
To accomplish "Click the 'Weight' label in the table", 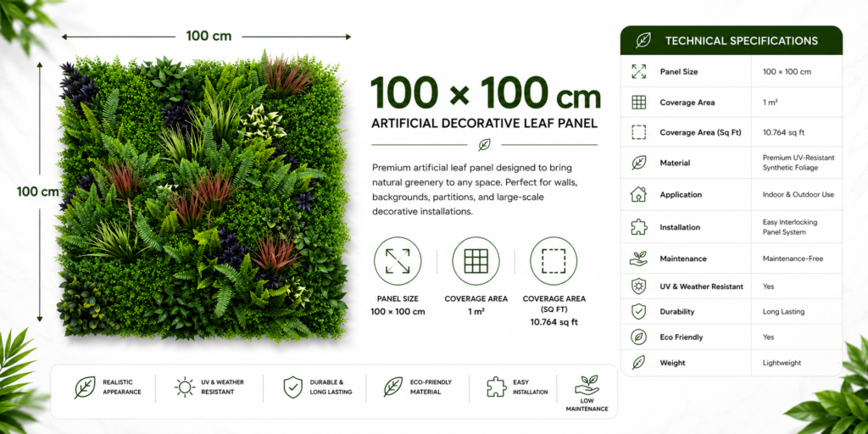I will 672,363.
